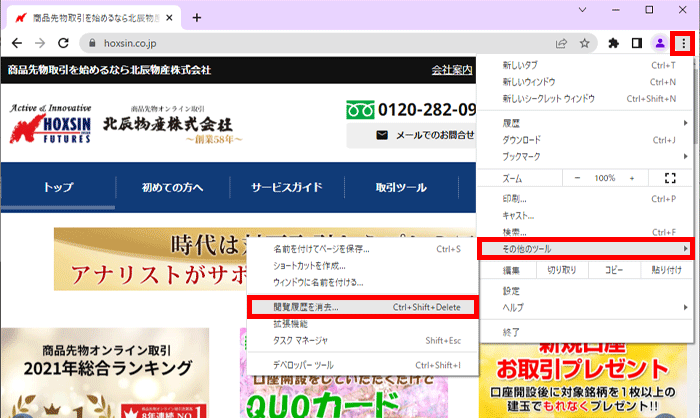Open the Extensions puzzle icon
The width and height of the screenshot is (700, 418).
coord(613,43)
